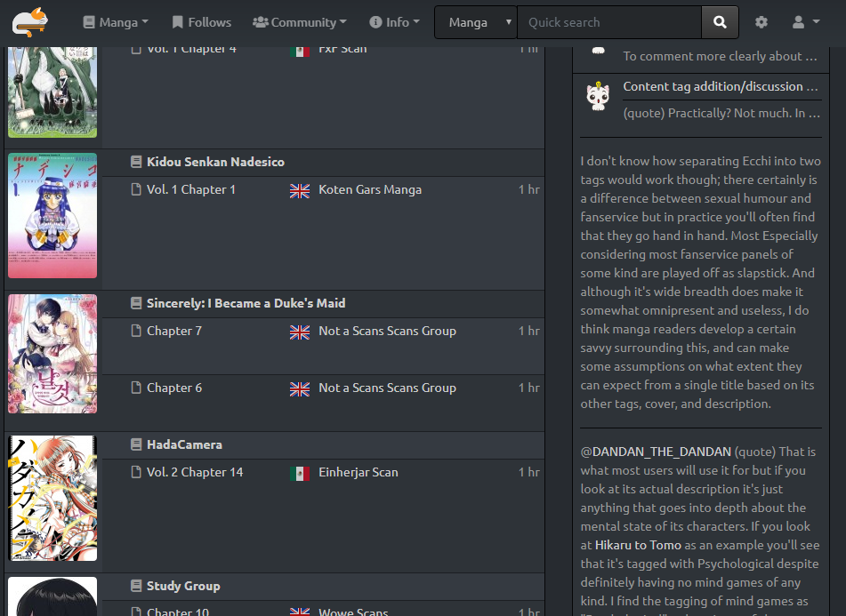Viewport: 846px width, 616px height.
Task: Open Chapter 6
Action: point(174,388)
